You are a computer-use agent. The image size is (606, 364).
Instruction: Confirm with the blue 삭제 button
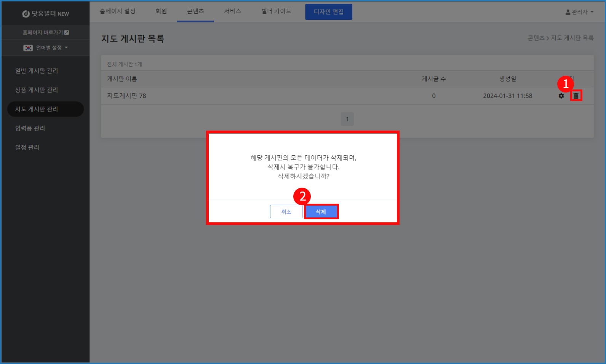(x=321, y=212)
